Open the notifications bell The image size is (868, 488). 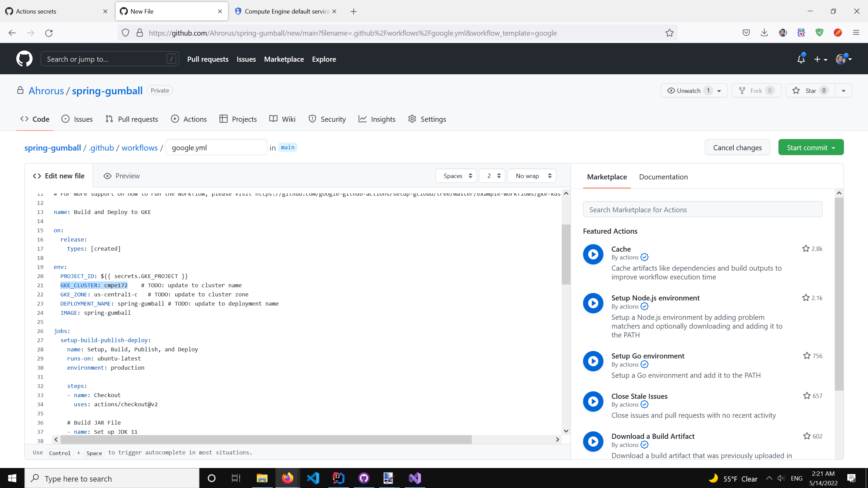pyautogui.click(x=801, y=59)
